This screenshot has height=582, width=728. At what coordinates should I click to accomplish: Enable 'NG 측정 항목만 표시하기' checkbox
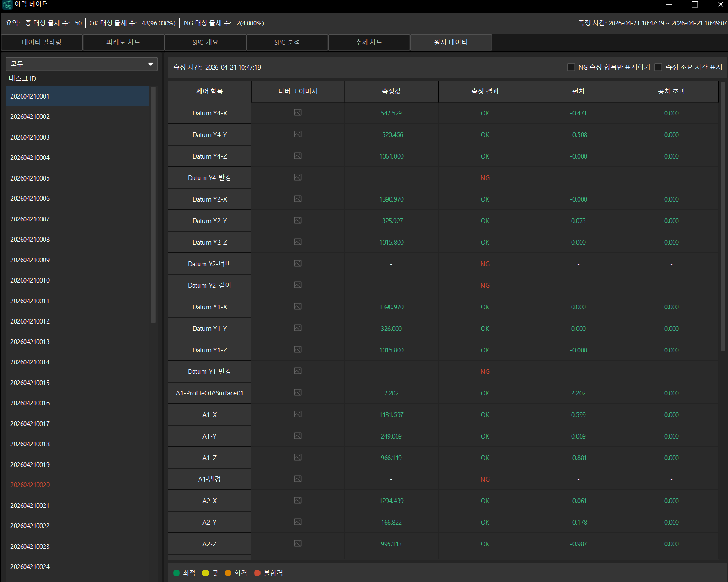click(x=571, y=67)
